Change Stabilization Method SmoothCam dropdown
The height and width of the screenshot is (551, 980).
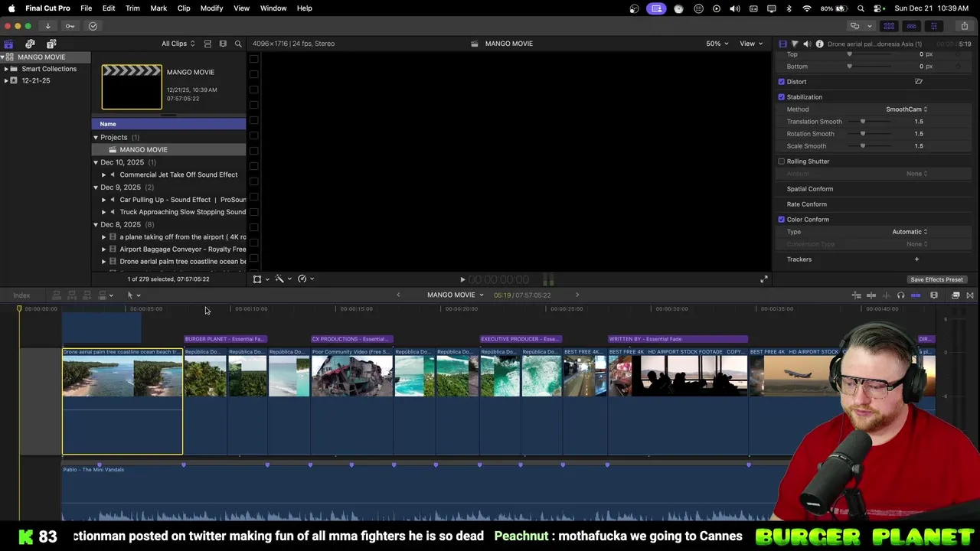tap(906, 109)
